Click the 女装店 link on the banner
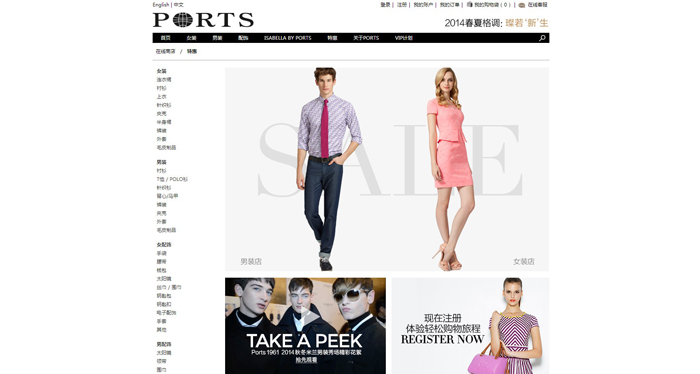This screenshot has height=374, width=700. [x=524, y=262]
